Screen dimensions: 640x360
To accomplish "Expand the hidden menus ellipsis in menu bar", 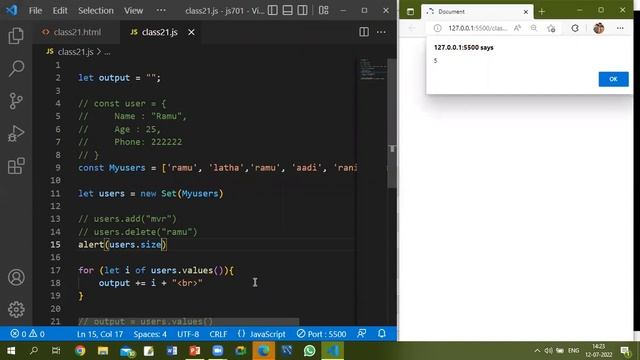I will click(161, 11).
